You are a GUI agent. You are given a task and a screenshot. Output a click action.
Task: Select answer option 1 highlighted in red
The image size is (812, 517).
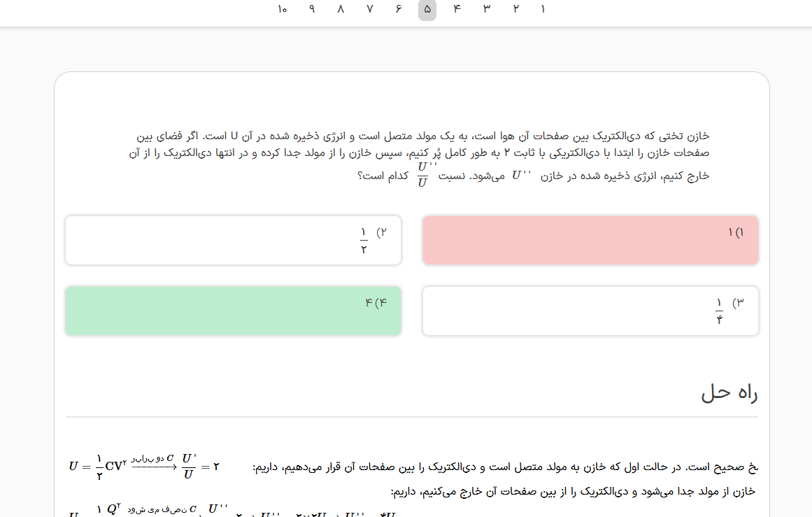click(590, 240)
